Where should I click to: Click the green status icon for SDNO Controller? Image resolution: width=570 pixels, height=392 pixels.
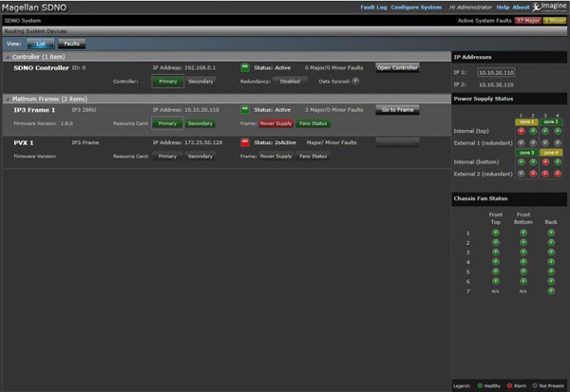pos(245,67)
